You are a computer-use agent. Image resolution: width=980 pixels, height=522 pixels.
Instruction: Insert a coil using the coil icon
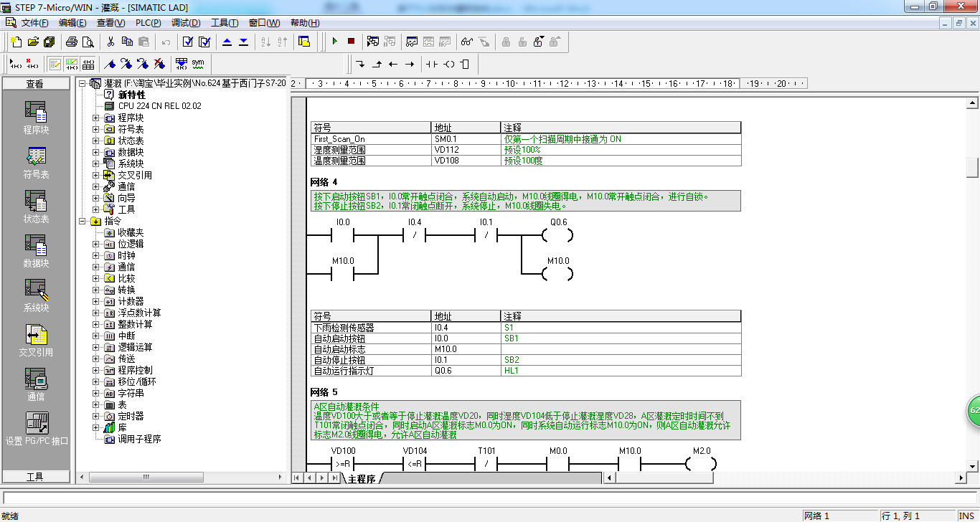[449, 64]
